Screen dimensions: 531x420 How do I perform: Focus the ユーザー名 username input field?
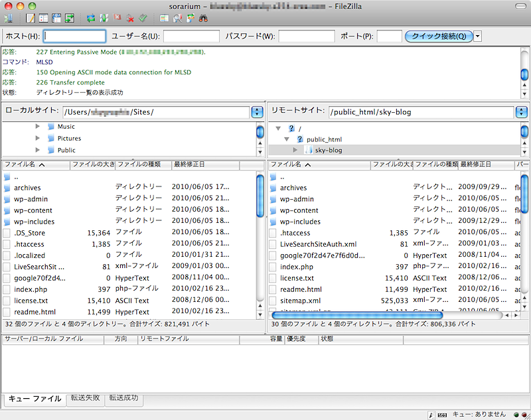[191, 36]
